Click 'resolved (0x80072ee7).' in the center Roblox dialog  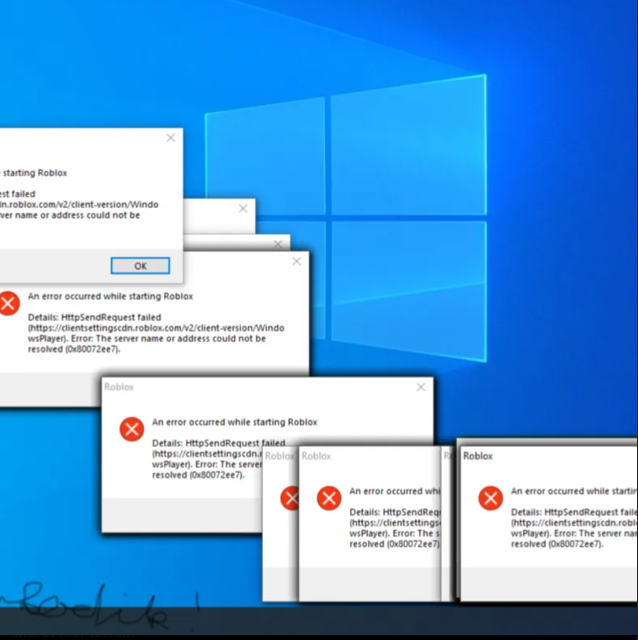point(198,475)
